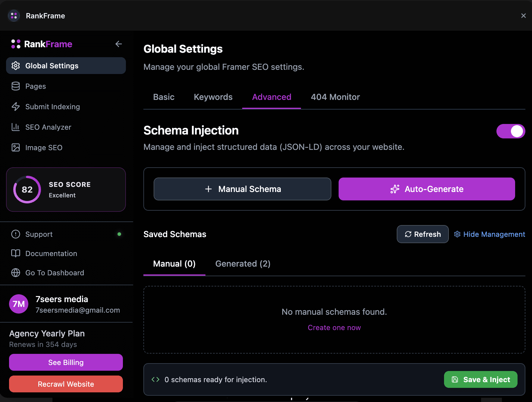Switch to the Basic tab
Screen dimensions: 532x402
[164, 97]
